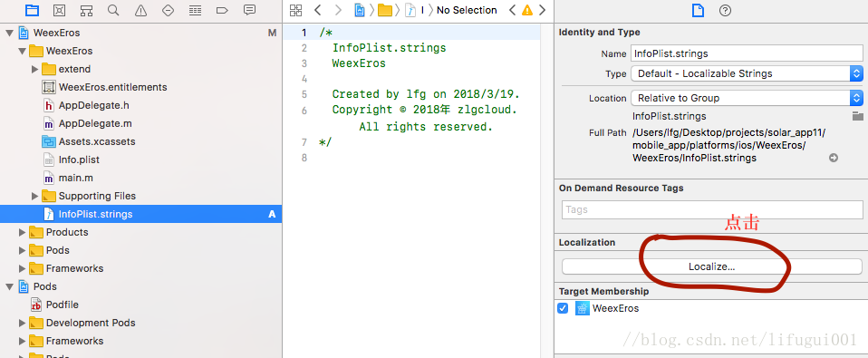This screenshot has height=358, width=868.
Task: Select the extend folder row
Action: click(140, 69)
